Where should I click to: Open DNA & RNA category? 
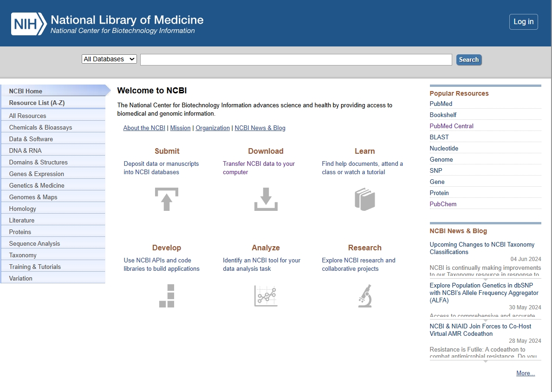pos(53,151)
